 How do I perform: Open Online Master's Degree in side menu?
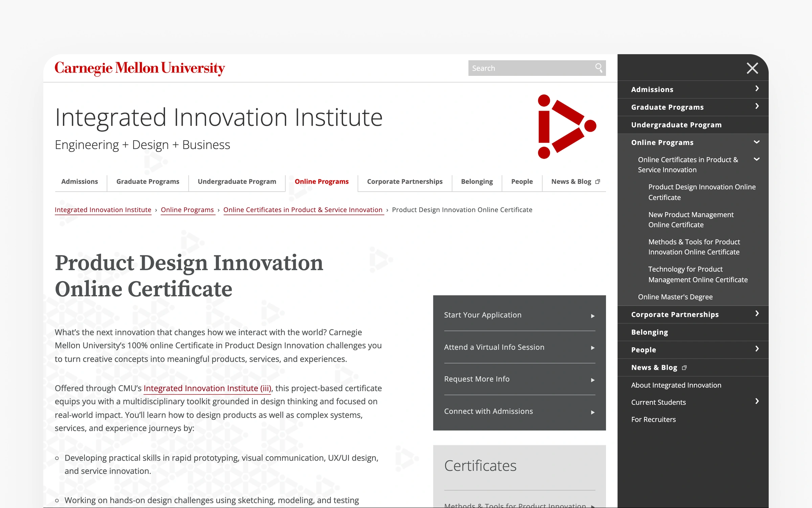[x=675, y=297]
